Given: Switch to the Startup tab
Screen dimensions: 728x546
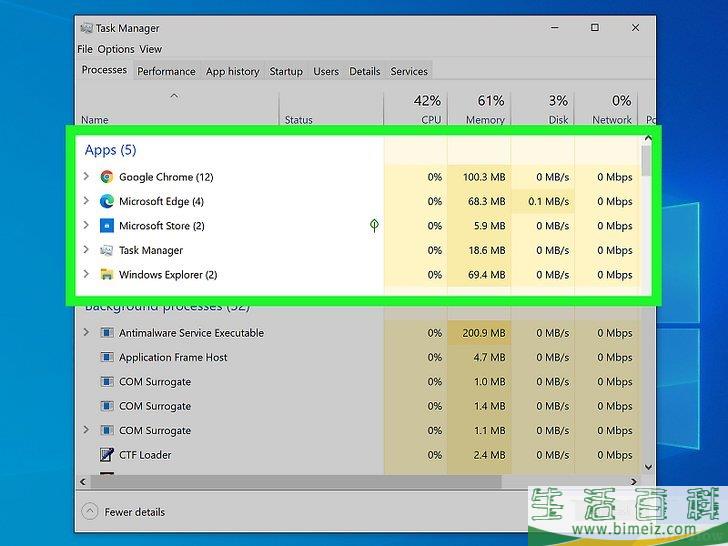Looking at the screenshot, I should tap(286, 72).
